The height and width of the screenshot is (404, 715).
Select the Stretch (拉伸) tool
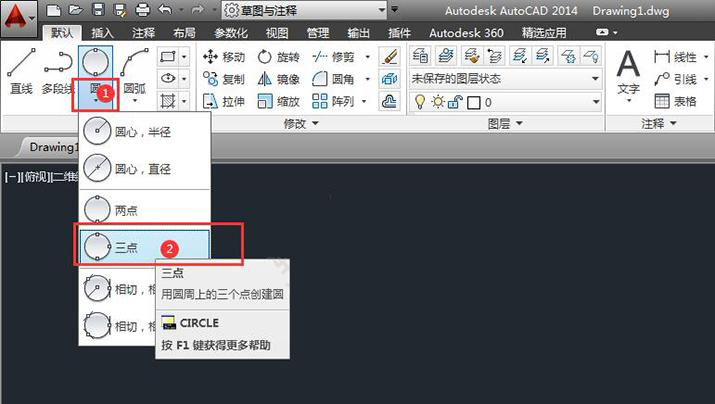pyautogui.click(x=223, y=101)
